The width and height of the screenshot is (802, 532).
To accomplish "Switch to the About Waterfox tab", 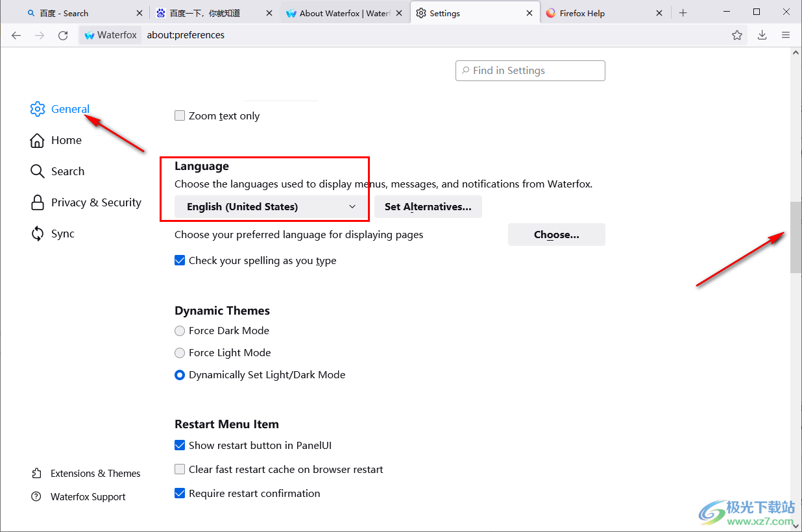I will [x=345, y=13].
